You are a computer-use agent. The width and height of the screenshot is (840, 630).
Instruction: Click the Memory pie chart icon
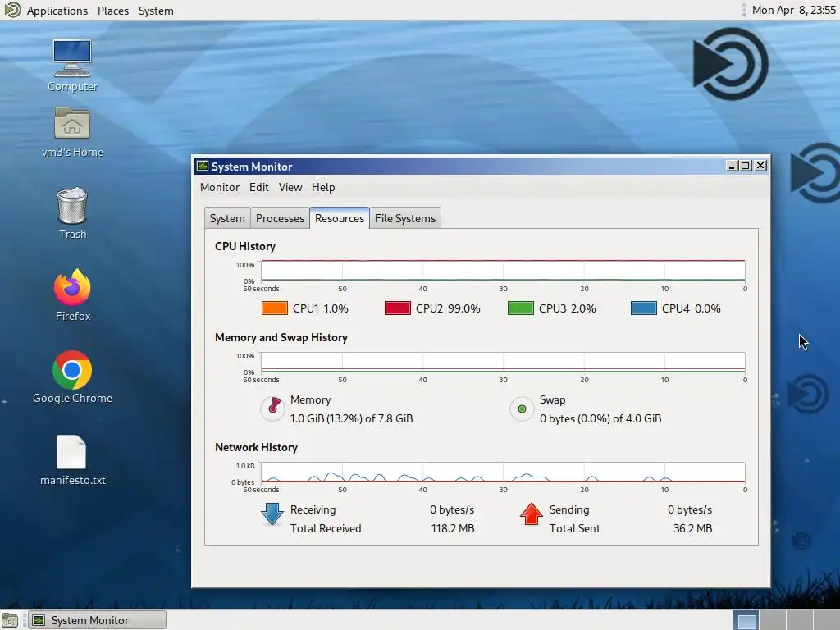(x=272, y=409)
